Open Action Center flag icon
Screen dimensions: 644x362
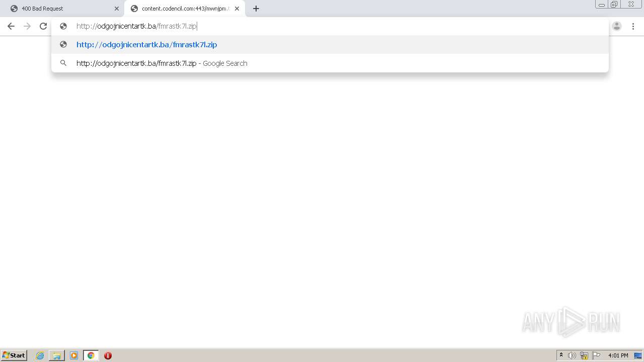coord(596,355)
